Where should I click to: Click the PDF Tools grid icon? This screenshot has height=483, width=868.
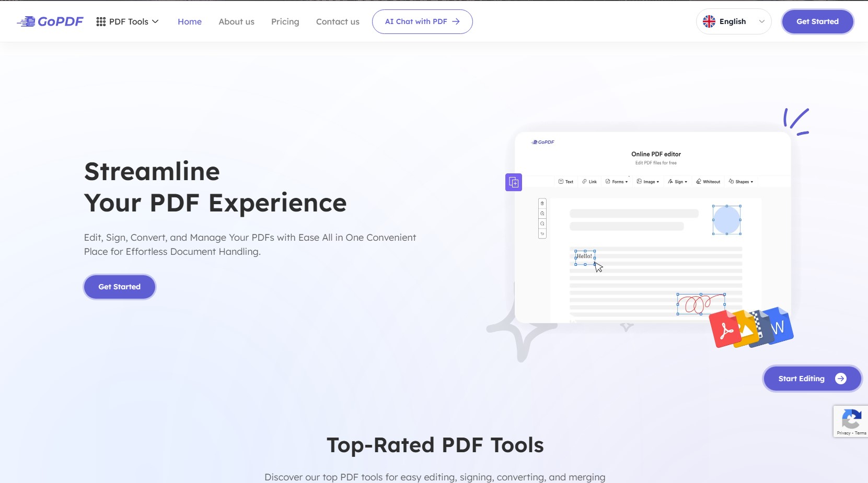[101, 21]
